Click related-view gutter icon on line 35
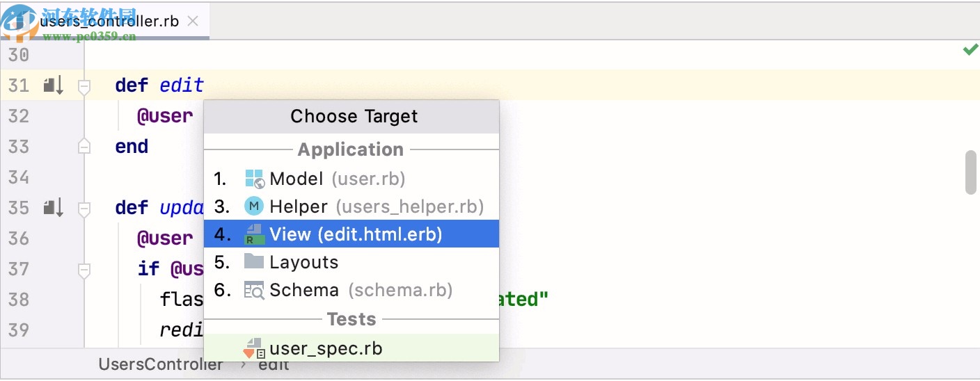The height and width of the screenshot is (381, 980). coord(54,208)
